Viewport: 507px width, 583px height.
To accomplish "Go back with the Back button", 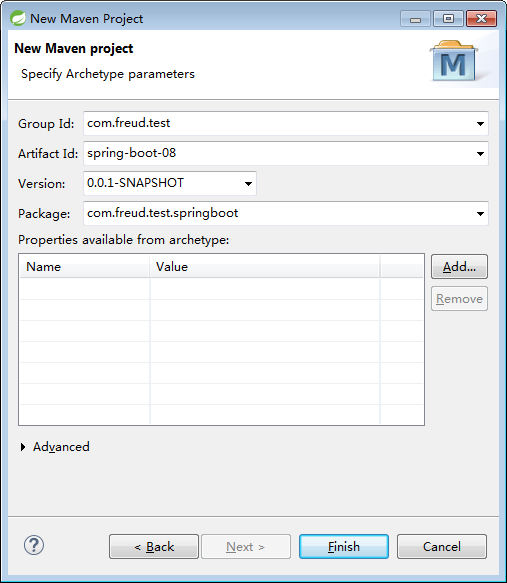I will coord(154,547).
